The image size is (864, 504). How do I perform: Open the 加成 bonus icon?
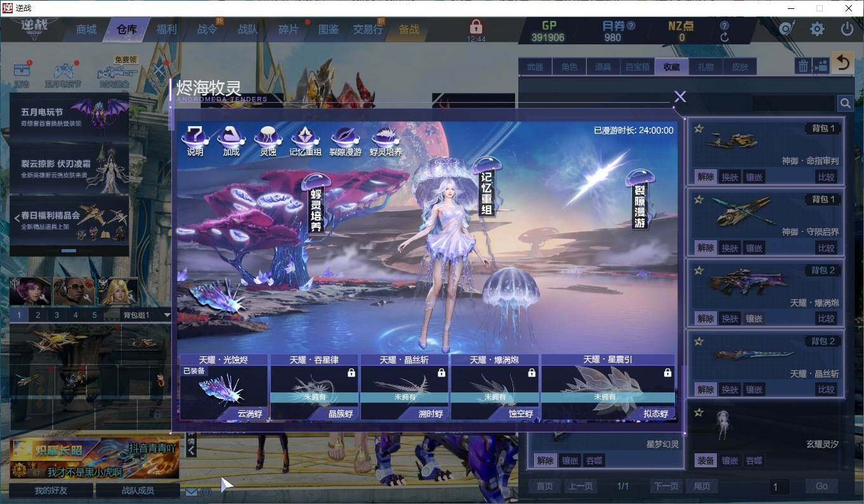pos(231,140)
